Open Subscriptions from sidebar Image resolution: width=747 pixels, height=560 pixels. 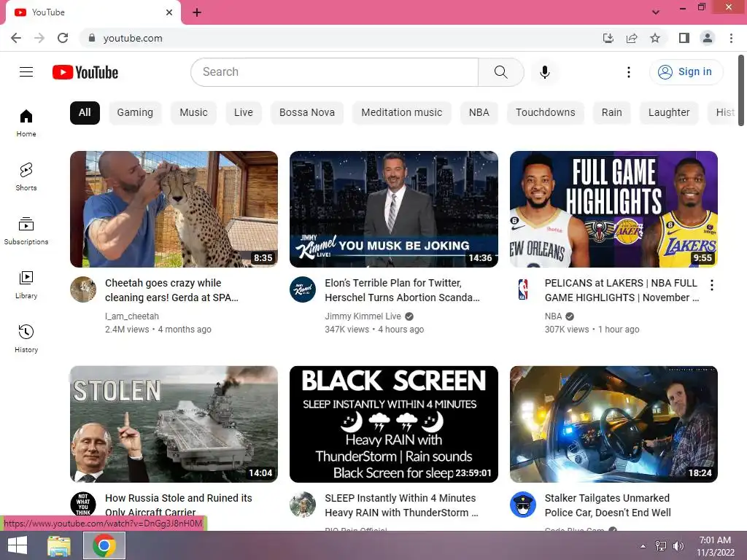(x=26, y=230)
